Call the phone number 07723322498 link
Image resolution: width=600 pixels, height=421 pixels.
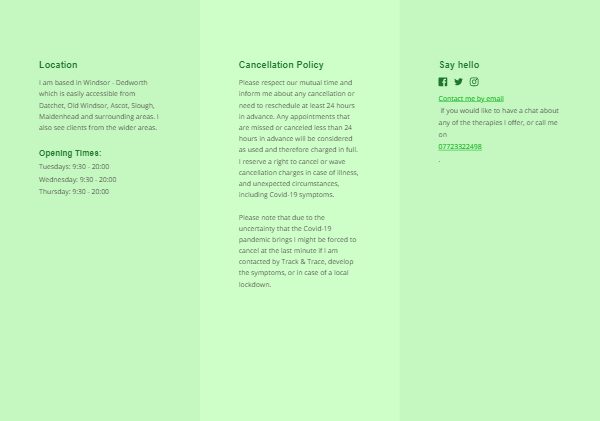coord(460,147)
